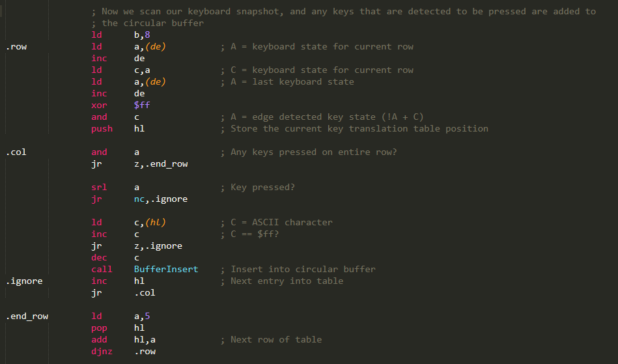Click the .row label in the margin
This screenshot has height=364, width=618.
(x=16, y=46)
